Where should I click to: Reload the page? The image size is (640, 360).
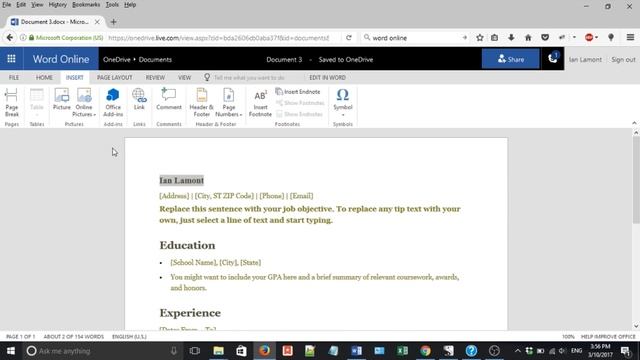[x=349, y=38]
